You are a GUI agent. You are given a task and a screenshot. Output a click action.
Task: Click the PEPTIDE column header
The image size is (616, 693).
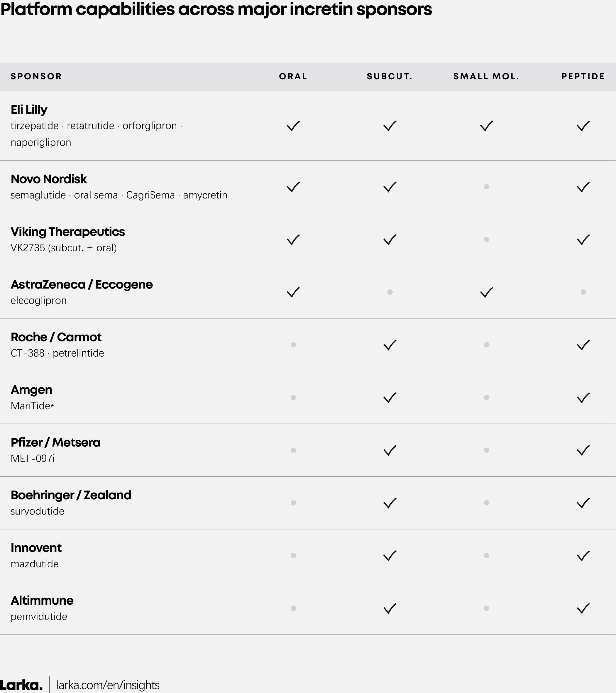(583, 76)
